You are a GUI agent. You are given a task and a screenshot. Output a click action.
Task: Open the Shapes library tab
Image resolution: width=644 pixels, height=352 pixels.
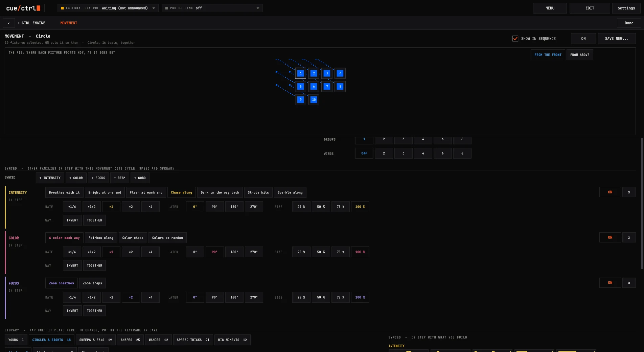pos(130,340)
